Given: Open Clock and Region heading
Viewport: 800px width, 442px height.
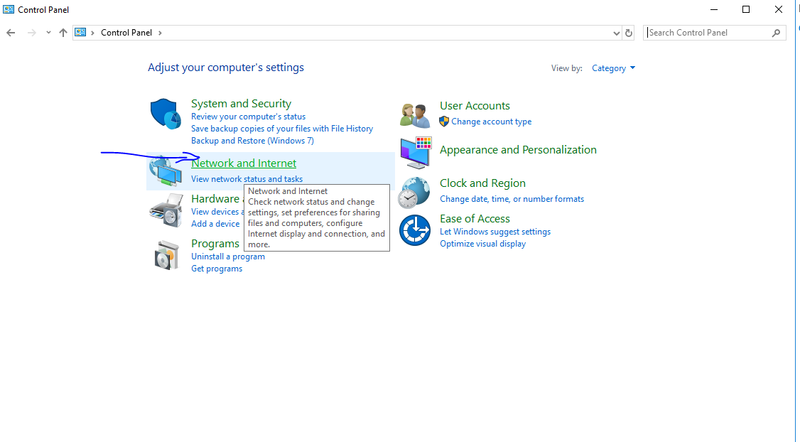Looking at the screenshot, I should [x=483, y=183].
